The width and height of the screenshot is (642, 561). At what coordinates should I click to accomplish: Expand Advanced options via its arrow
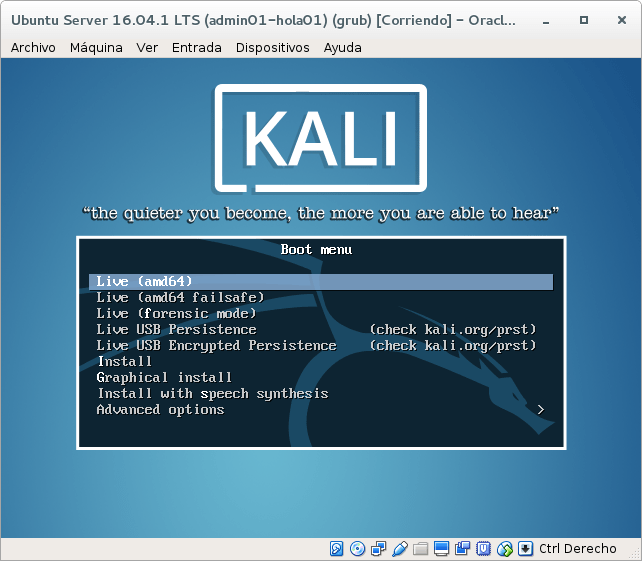coord(541,410)
